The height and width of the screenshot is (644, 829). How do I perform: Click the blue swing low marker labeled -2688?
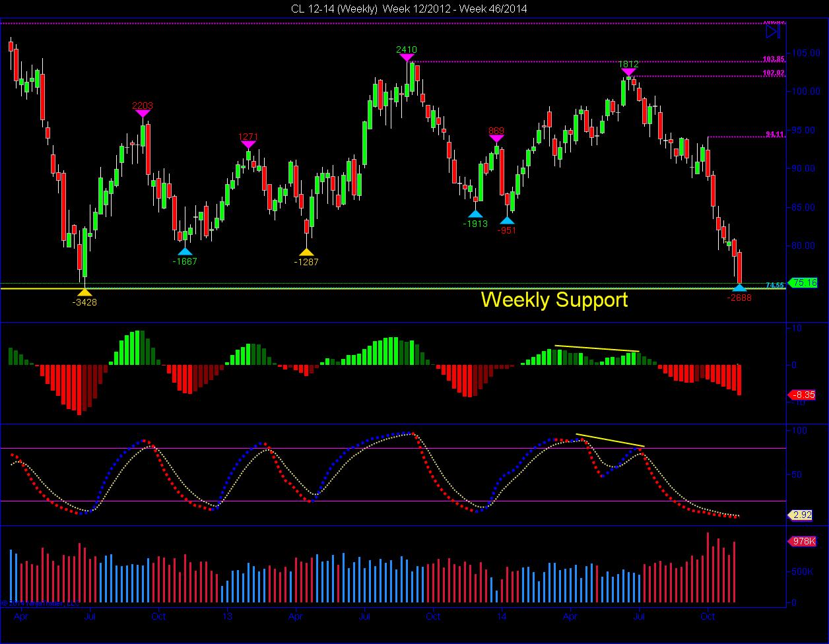(739, 288)
